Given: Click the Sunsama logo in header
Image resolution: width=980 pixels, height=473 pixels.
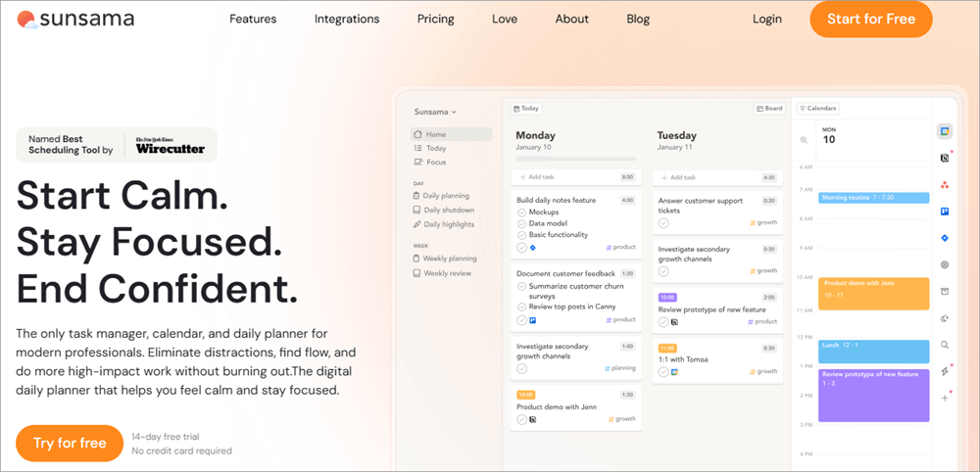Looking at the screenshot, I should coord(75,19).
